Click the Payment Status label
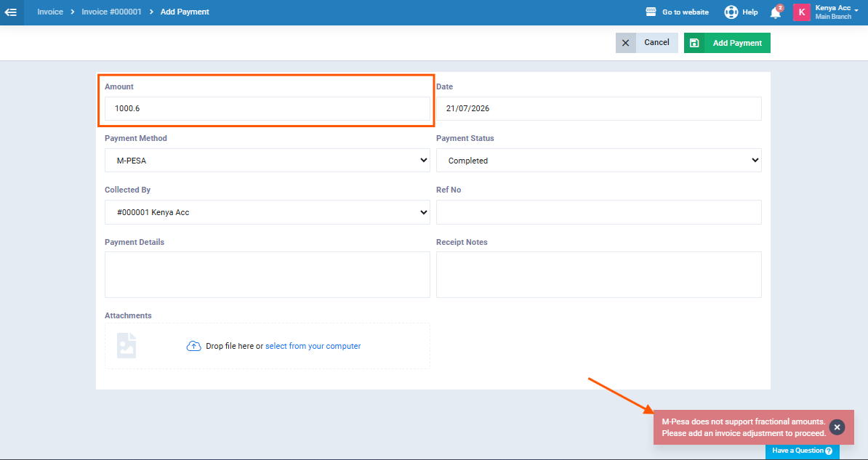868x460 pixels. [x=465, y=138]
